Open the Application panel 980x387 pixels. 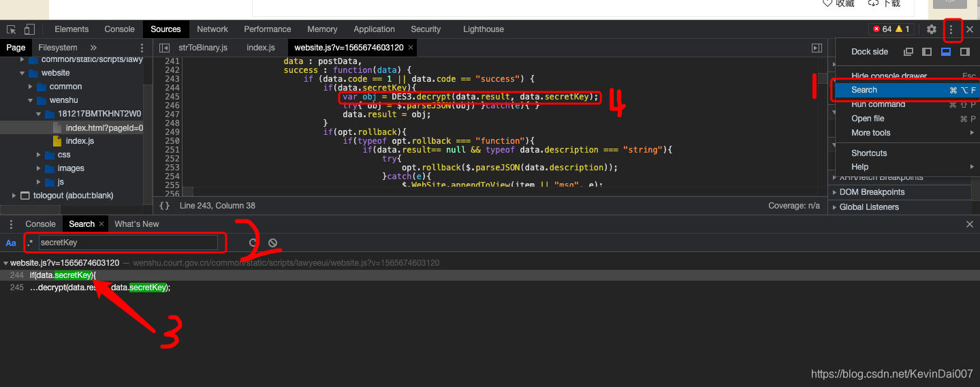[x=374, y=29]
